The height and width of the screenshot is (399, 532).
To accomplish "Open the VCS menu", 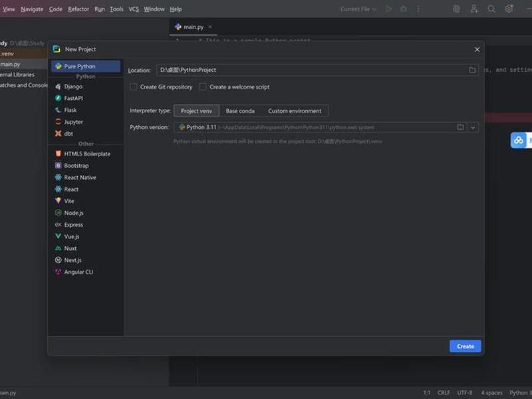I will 134,9.
